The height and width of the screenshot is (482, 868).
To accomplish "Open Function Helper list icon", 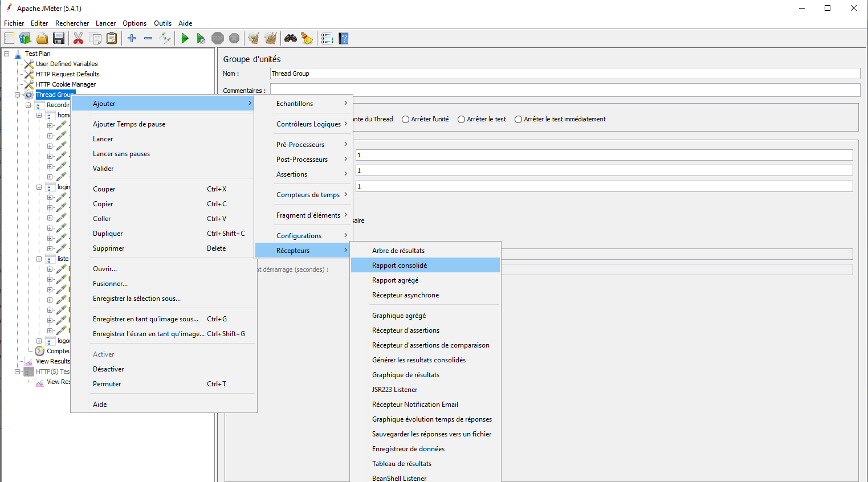I will 327,38.
